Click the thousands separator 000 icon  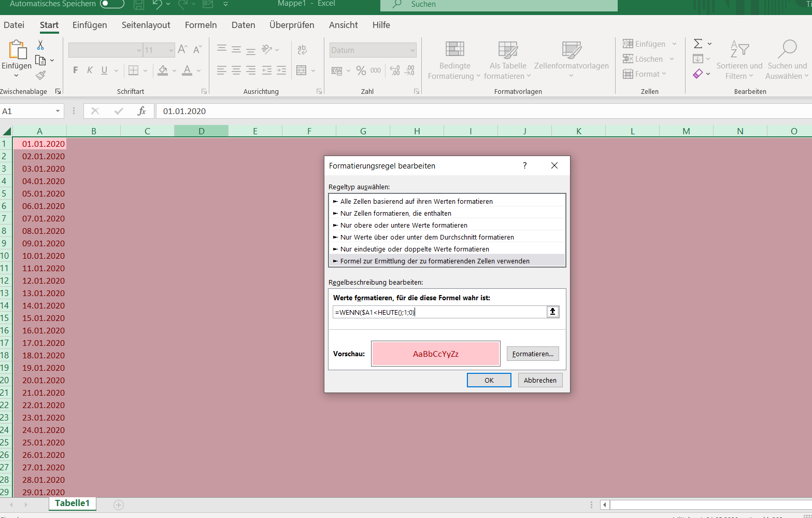coord(376,70)
